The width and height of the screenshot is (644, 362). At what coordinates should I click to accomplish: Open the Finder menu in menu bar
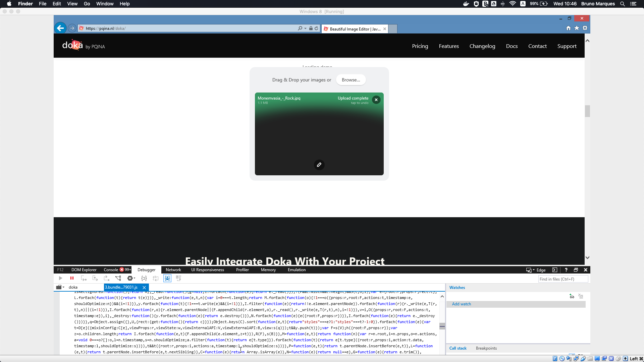(x=25, y=4)
